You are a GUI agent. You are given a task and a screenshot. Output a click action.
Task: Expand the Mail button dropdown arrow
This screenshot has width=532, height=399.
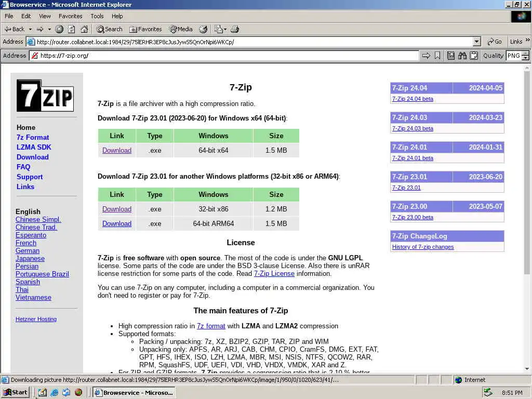click(x=225, y=29)
